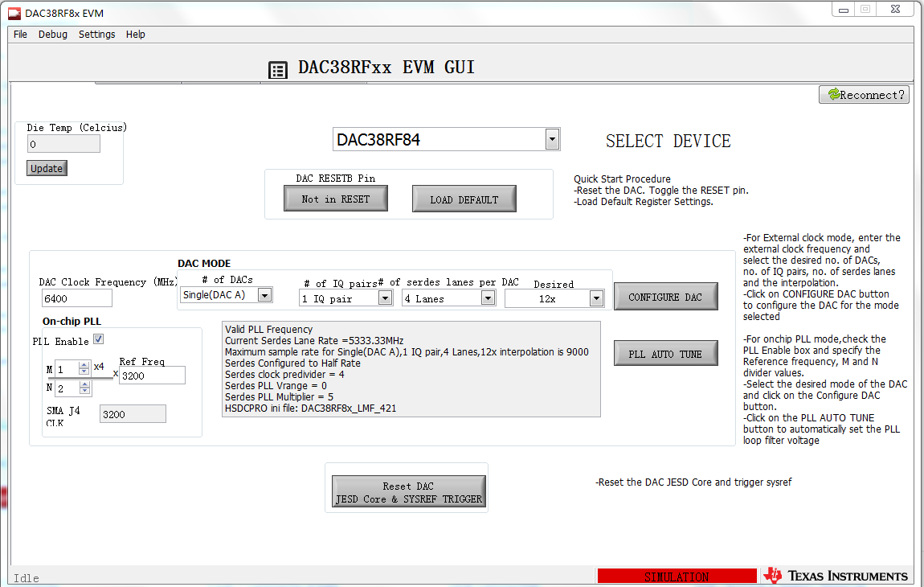Uncheck the PLL Enable checkbox
This screenshot has width=924, height=587.
coord(98,339)
